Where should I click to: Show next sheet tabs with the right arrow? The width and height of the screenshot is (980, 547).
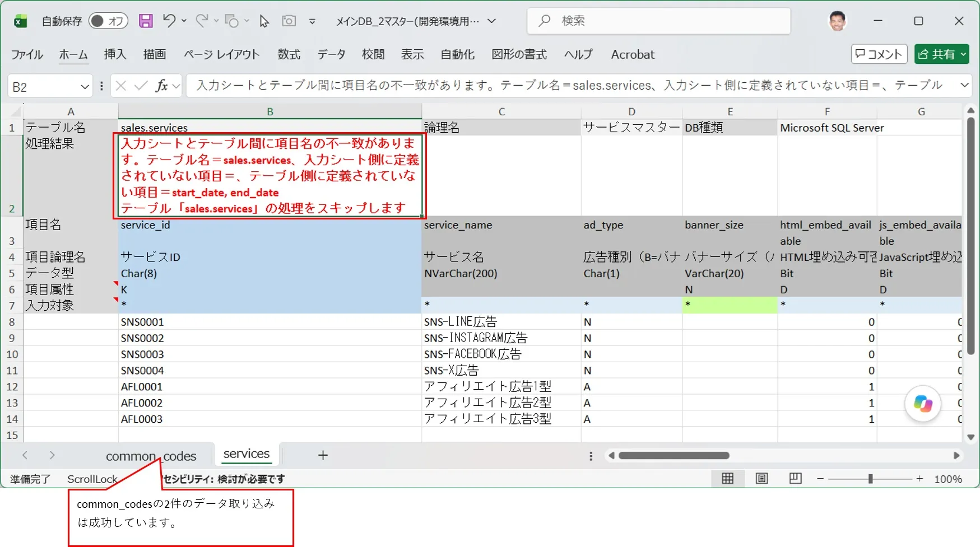[x=52, y=455]
